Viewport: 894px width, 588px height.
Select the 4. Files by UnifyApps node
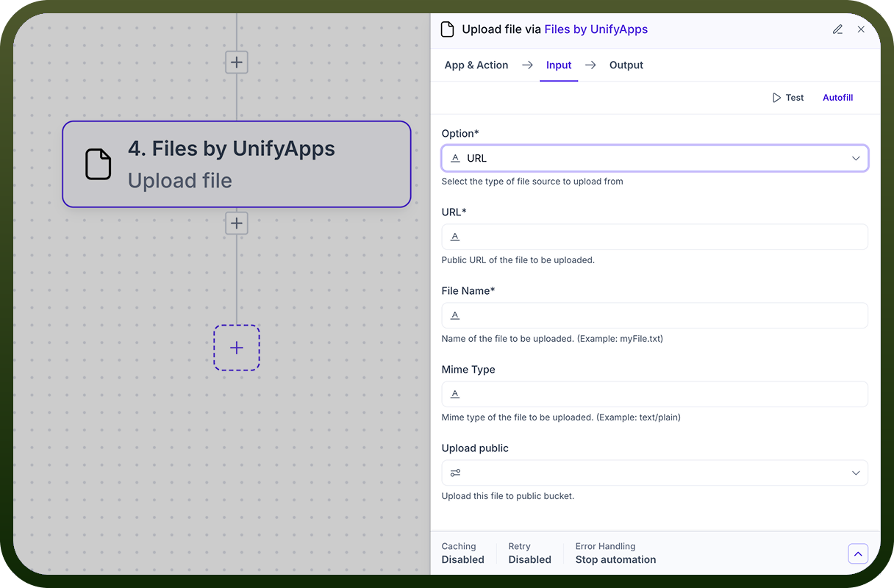[x=237, y=164]
